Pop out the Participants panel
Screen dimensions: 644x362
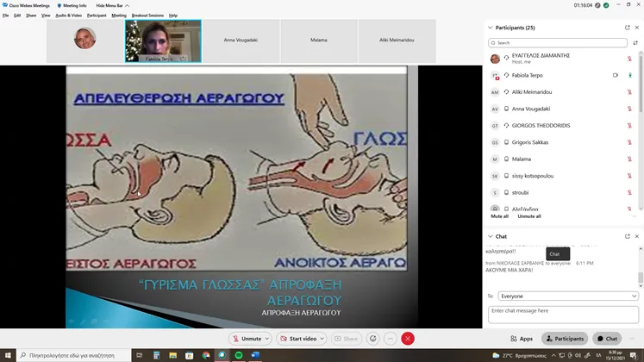click(x=627, y=28)
